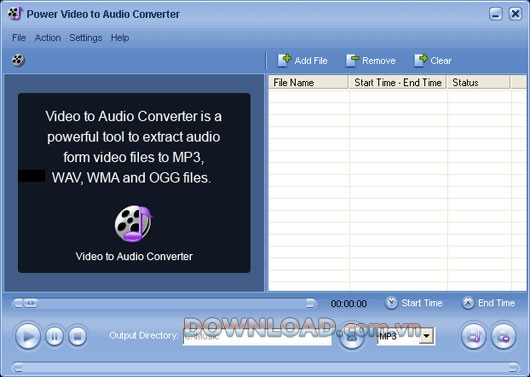Expand the MP3 output format dropdown
Image resolution: width=530 pixels, height=377 pixels.
click(x=427, y=336)
